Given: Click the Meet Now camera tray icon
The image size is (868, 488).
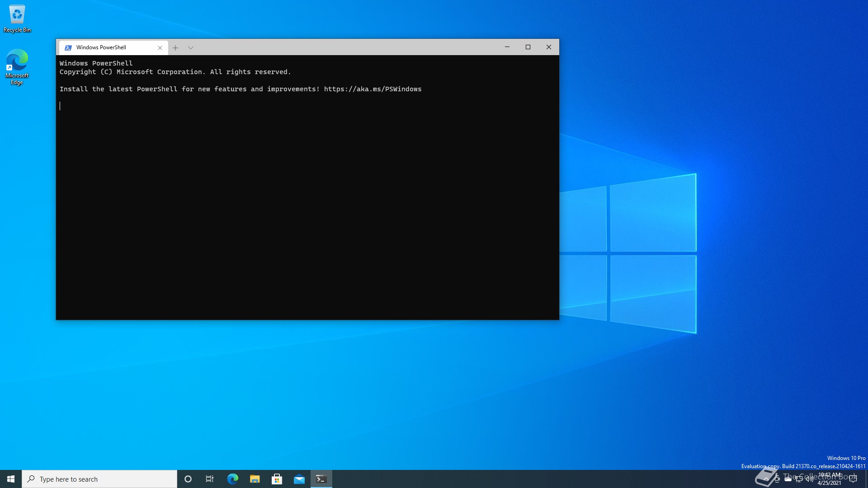Looking at the screenshot, I should pyautogui.click(x=777, y=479).
